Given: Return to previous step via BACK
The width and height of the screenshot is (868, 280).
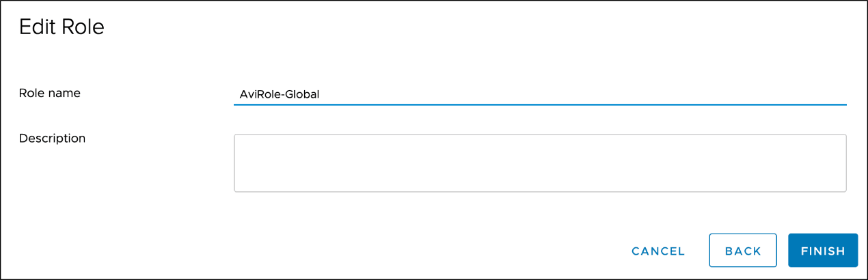Looking at the screenshot, I should [x=743, y=251].
